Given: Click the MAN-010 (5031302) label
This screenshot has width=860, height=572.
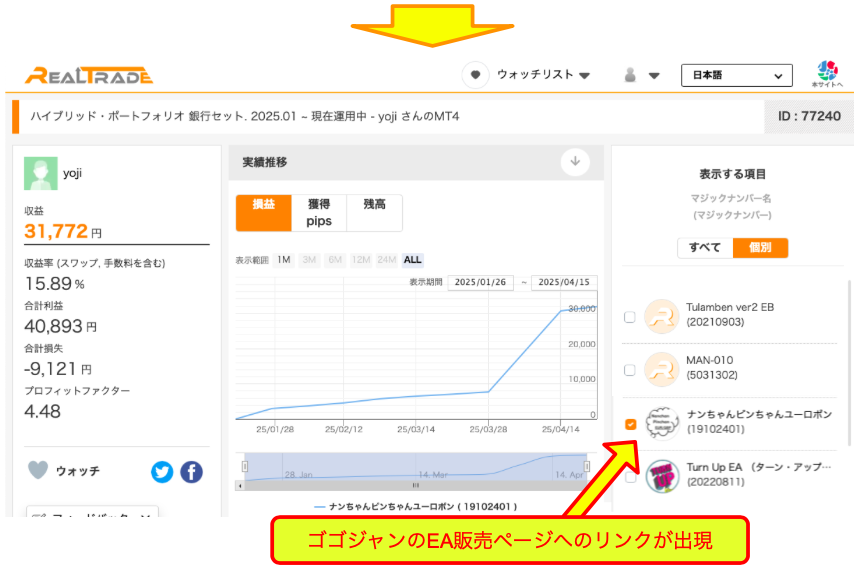Looking at the screenshot, I should pos(712,368).
